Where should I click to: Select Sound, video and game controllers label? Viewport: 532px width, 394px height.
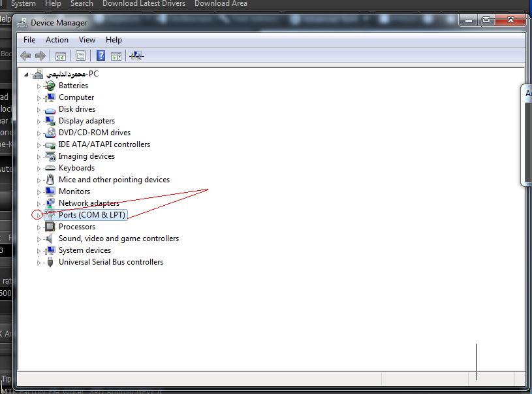[119, 238]
